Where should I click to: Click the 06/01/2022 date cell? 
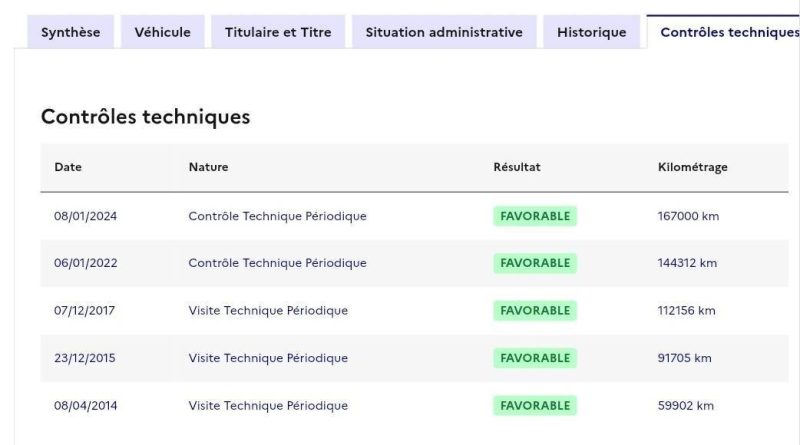[86, 263]
